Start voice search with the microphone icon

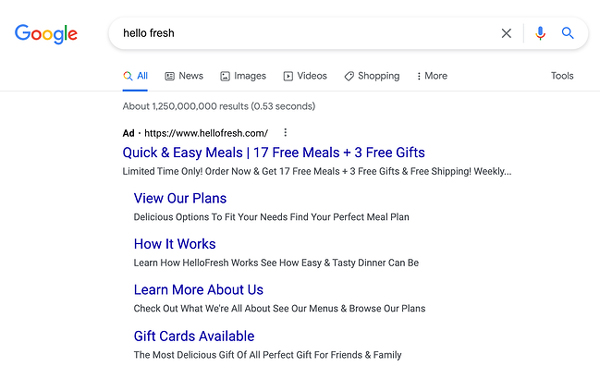[540, 33]
